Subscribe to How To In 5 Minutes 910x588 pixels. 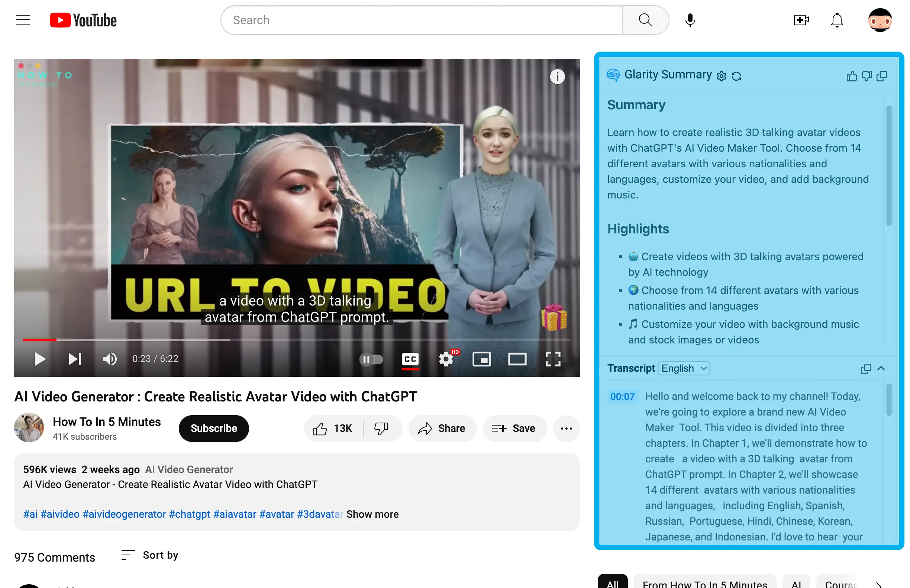tap(213, 428)
